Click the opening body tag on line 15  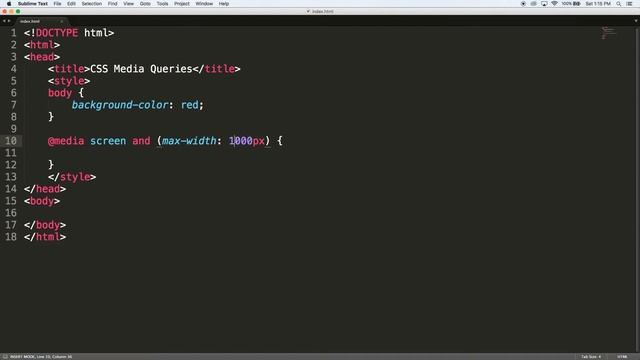[x=42, y=201]
